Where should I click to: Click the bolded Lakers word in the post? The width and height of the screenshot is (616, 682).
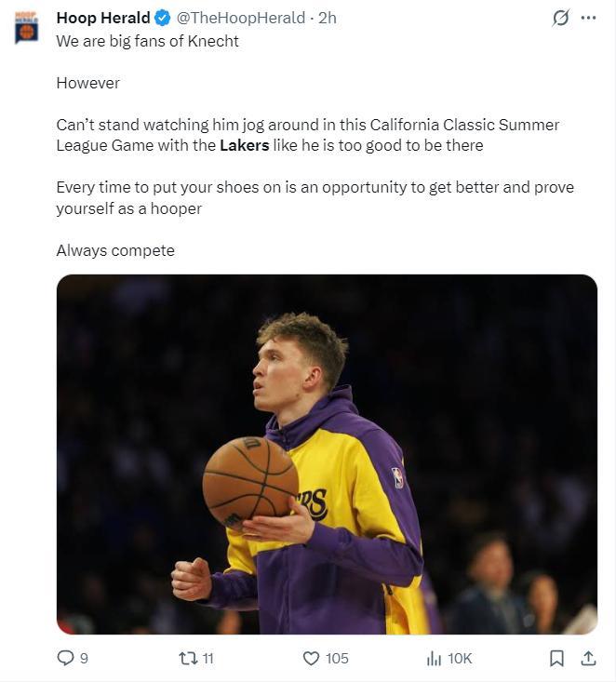(x=244, y=145)
